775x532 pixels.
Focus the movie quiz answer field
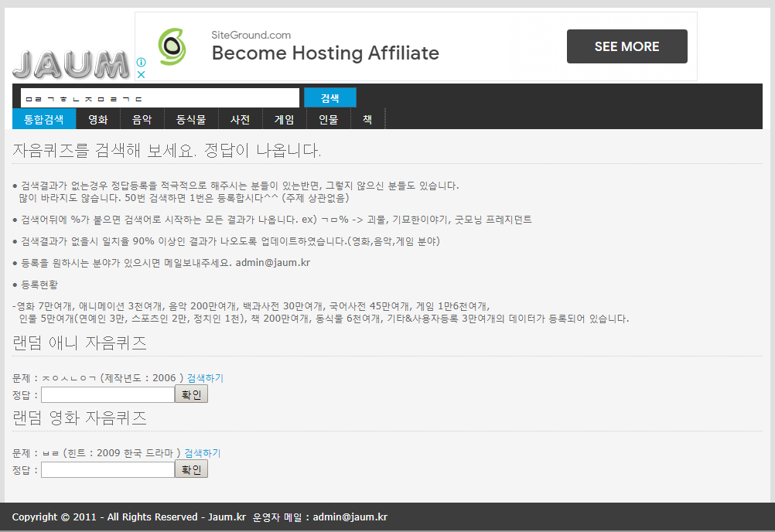(108, 470)
